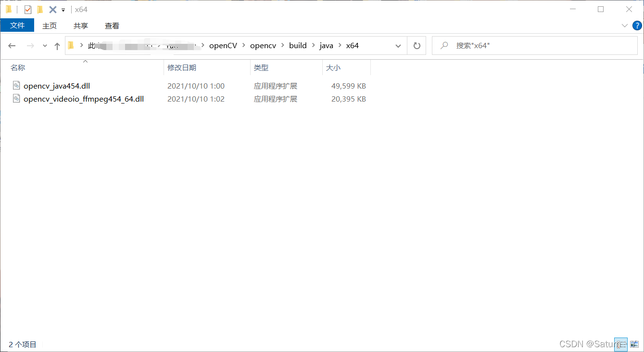This screenshot has width=644, height=352.
Task: Open the address bar history dropdown
Action: (x=398, y=46)
